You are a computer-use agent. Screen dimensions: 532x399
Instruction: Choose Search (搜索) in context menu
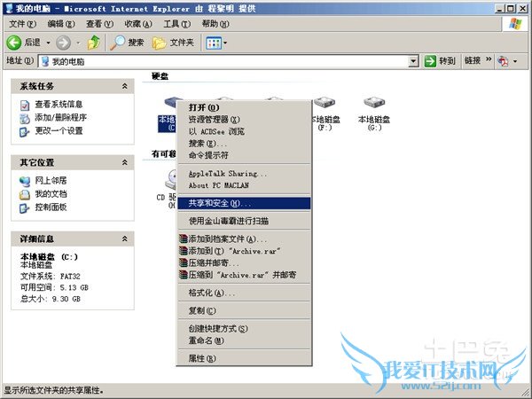point(245,144)
